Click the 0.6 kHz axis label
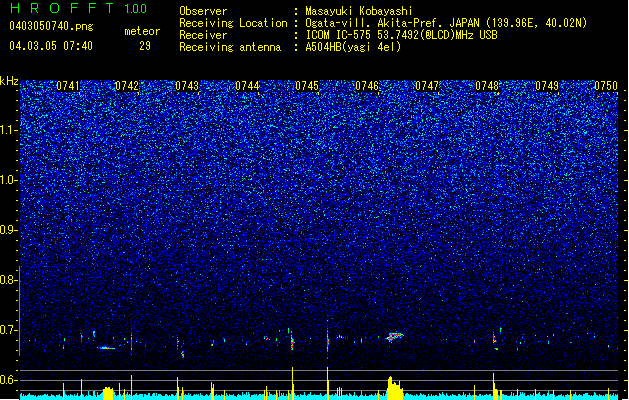Screen dimensions: 629x400 pos(9,380)
